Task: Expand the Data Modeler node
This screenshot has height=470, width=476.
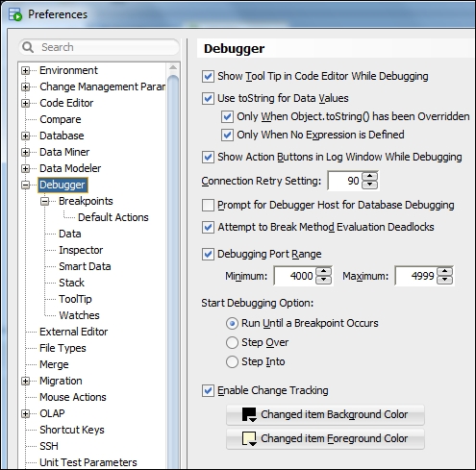Action: tap(25, 168)
